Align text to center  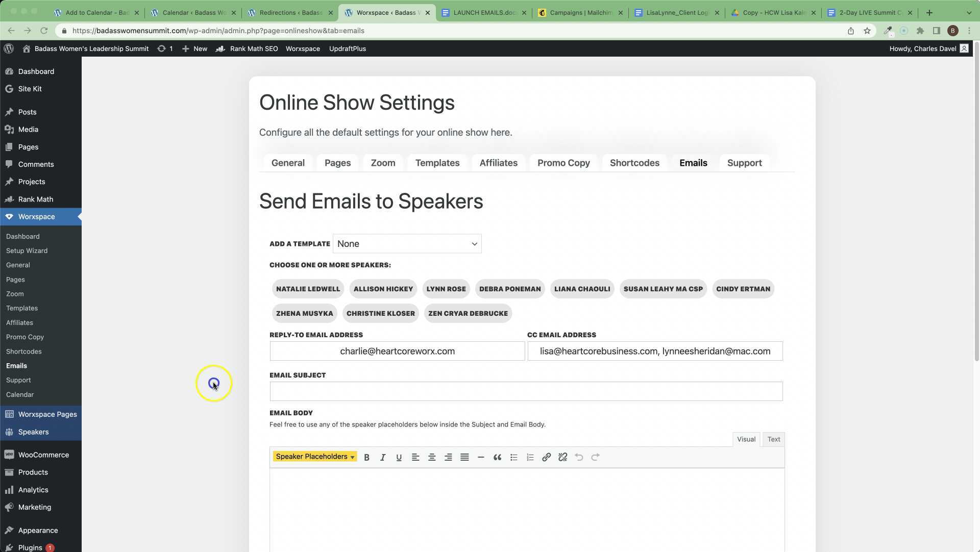pyautogui.click(x=432, y=457)
